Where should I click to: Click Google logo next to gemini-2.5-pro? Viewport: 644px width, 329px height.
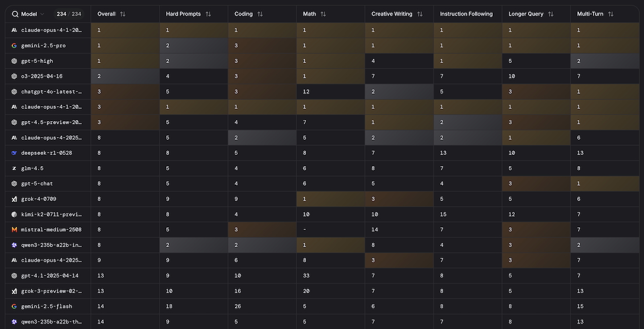pos(14,45)
